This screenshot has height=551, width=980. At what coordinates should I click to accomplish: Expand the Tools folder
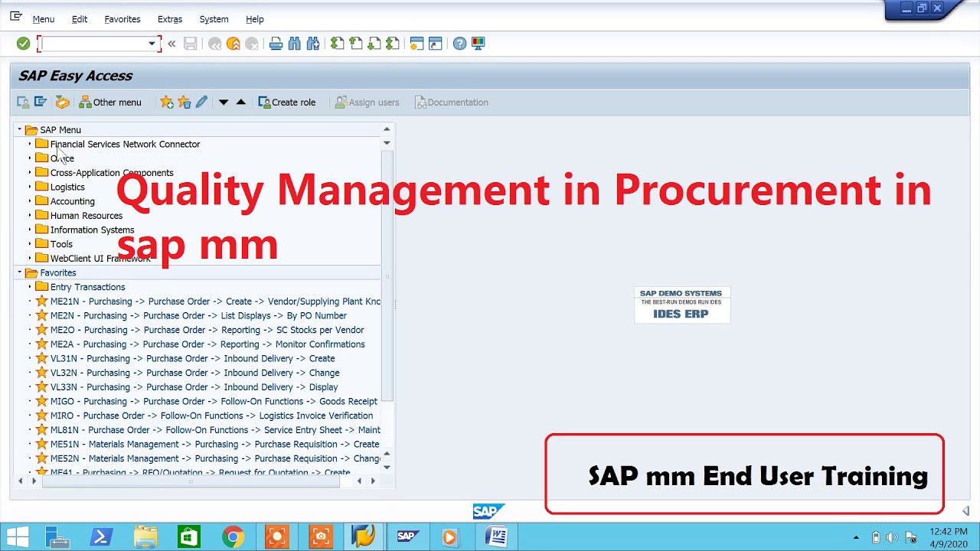(x=30, y=244)
